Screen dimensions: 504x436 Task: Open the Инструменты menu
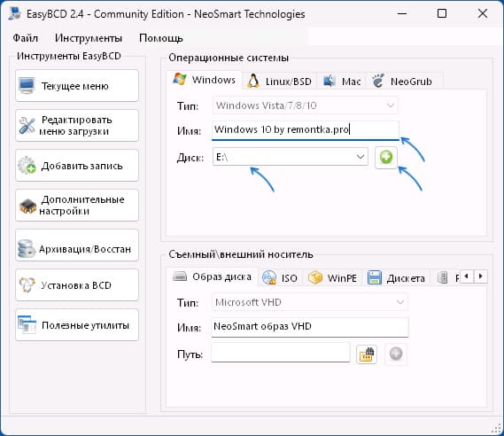click(x=89, y=38)
